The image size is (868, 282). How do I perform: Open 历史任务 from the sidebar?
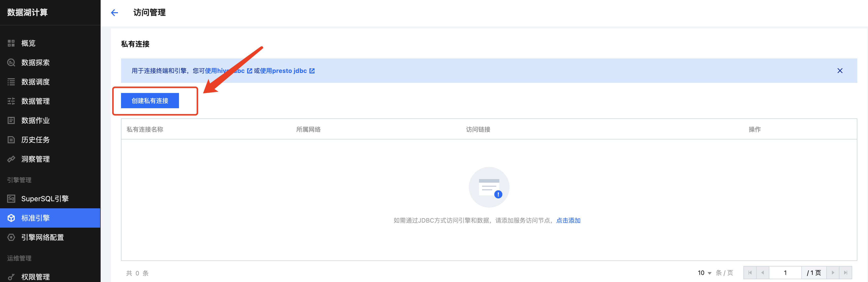pos(35,140)
